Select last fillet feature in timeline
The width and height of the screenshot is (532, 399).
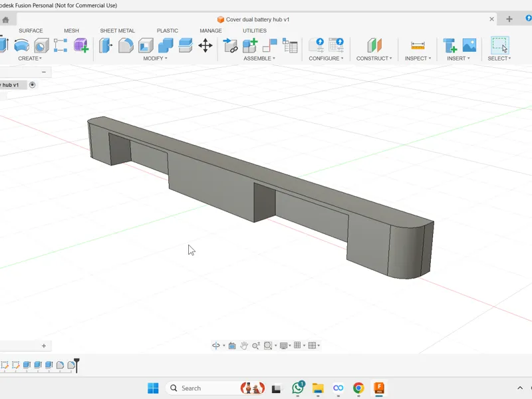[x=71, y=365]
